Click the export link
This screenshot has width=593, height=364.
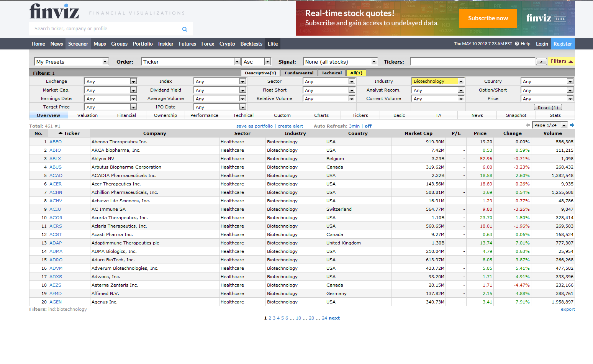[x=568, y=309]
